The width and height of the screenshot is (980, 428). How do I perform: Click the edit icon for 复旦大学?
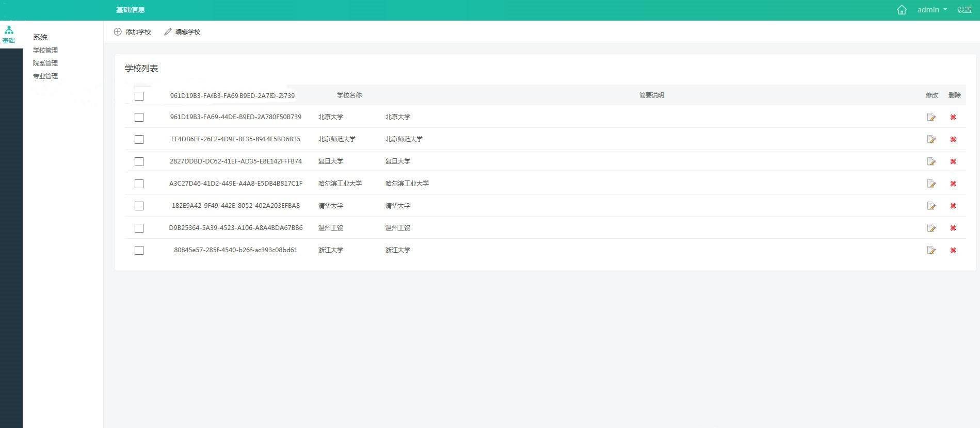931,161
